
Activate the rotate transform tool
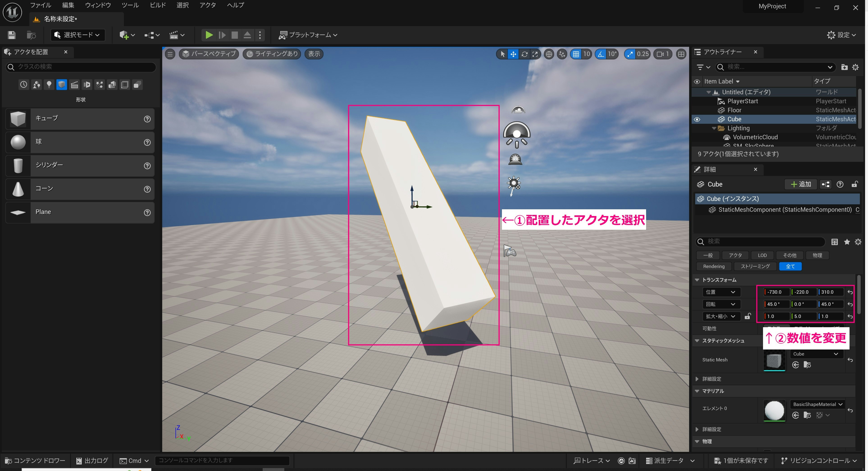(x=525, y=54)
